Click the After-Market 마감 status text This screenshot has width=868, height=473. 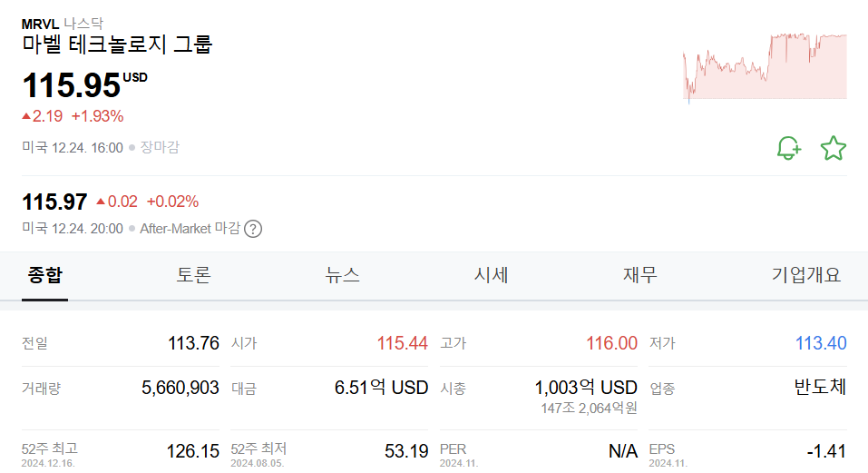[x=190, y=229]
